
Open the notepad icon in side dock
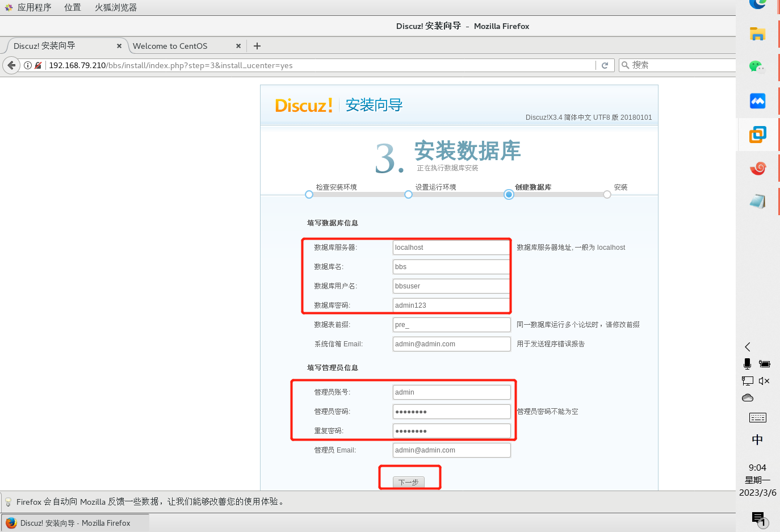[x=757, y=202]
